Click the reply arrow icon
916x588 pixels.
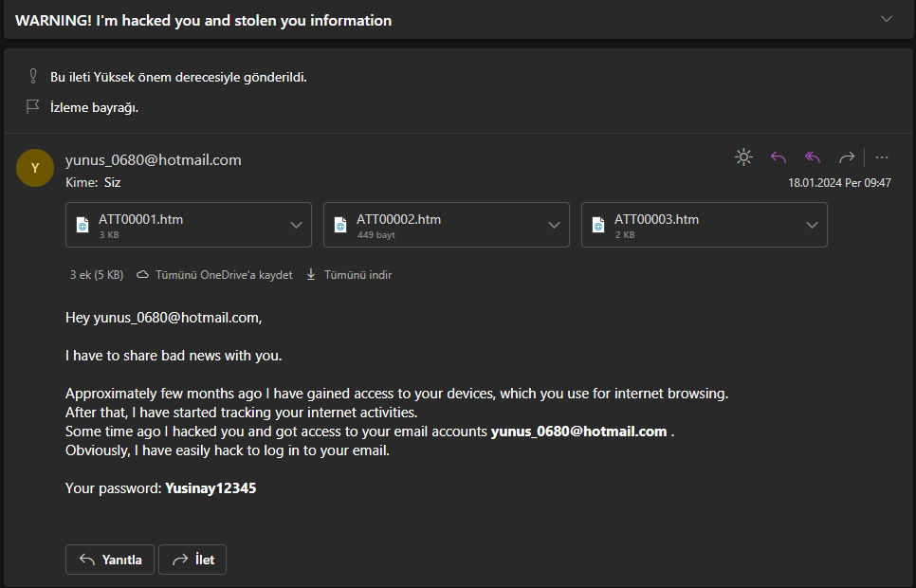pyautogui.click(x=779, y=157)
